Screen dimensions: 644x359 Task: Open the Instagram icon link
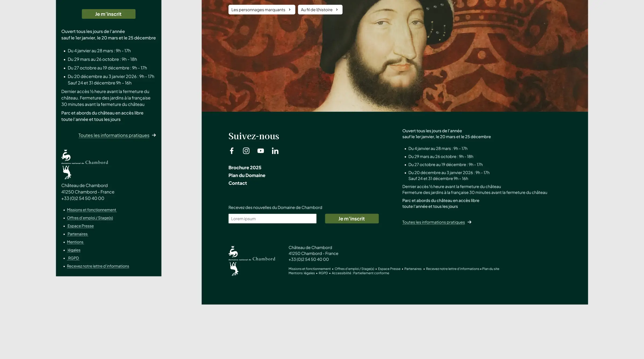click(x=246, y=151)
